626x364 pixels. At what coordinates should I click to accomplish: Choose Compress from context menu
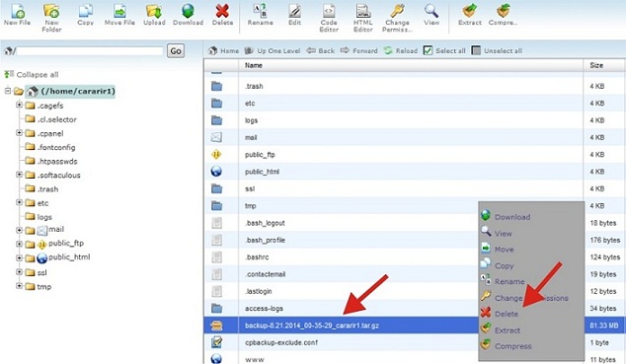pyautogui.click(x=513, y=346)
